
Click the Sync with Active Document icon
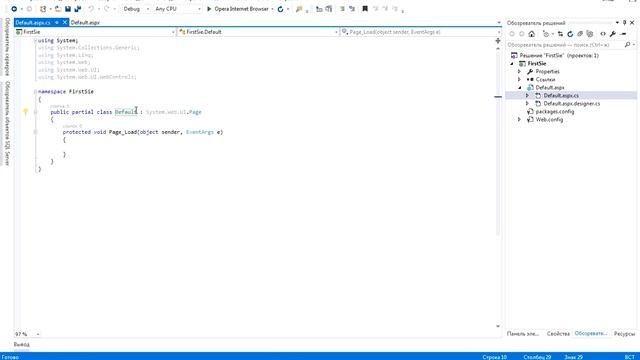pos(560,34)
